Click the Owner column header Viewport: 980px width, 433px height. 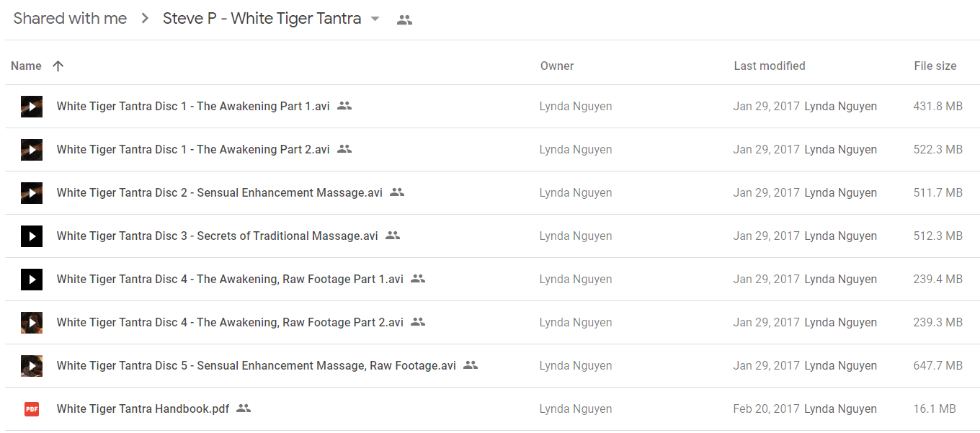click(557, 66)
